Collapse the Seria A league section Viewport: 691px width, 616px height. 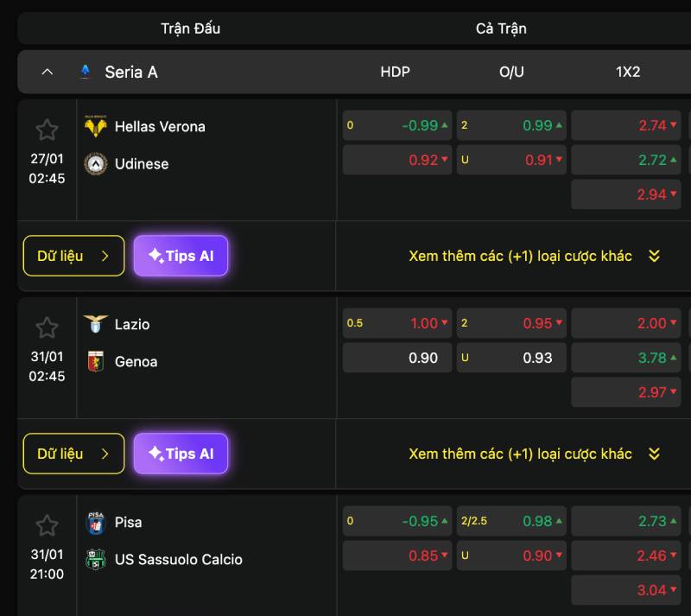tap(48, 72)
